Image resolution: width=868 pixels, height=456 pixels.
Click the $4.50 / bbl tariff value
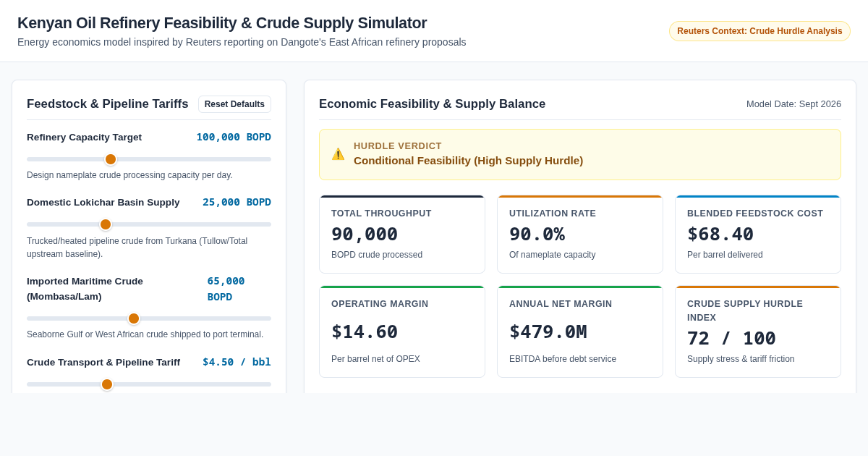click(x=237, y=362)
